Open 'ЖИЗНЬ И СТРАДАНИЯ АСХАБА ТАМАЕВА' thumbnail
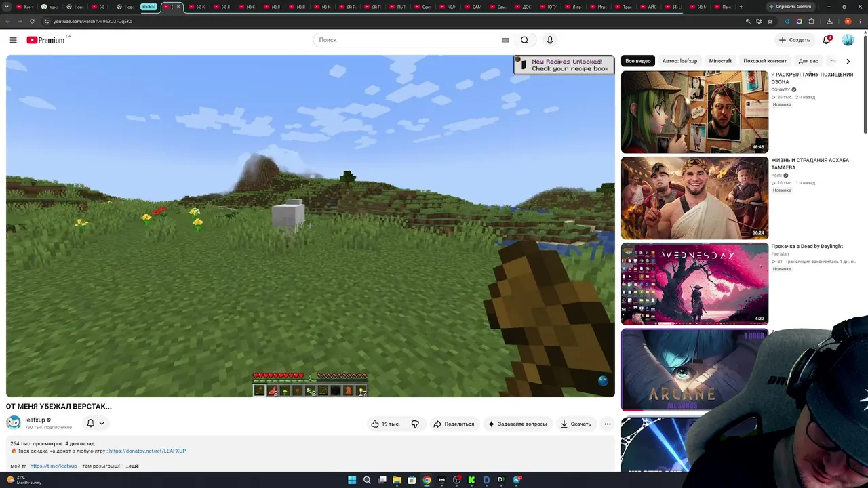This screenshot has width=868, height=488. (x=694, y=198)
